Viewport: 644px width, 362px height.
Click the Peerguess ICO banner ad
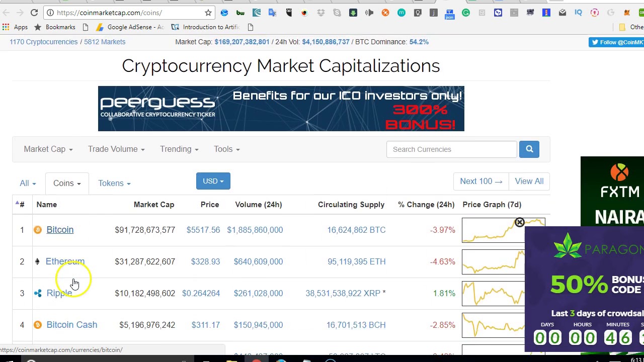click(x=281, y=109)
